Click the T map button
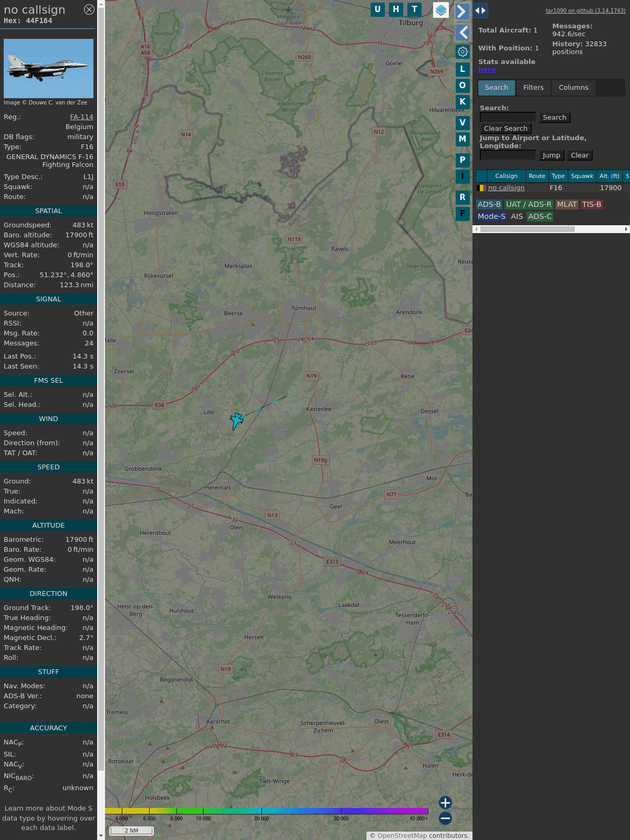 point(415,9)
